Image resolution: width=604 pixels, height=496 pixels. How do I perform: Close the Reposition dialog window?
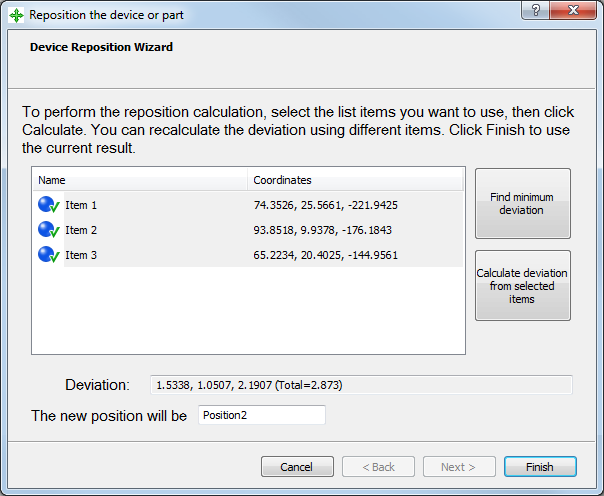(x=574, y=12)
